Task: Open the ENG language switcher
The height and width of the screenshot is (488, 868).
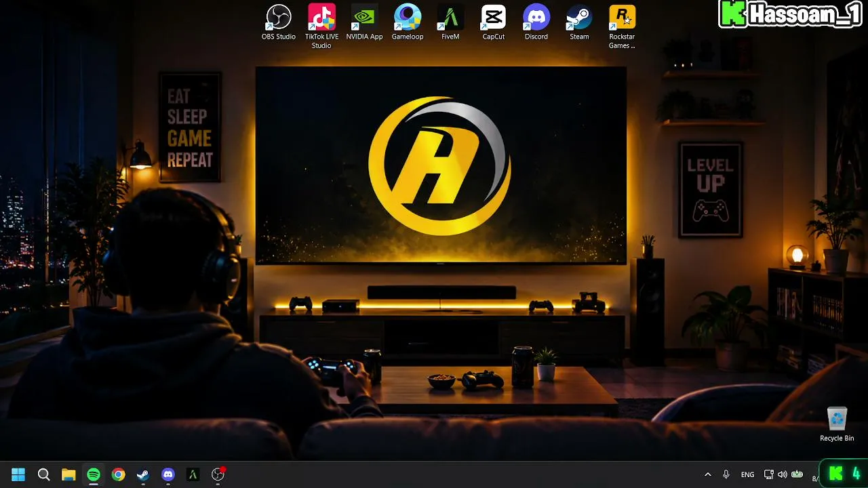Action: (x=747, y=474)
